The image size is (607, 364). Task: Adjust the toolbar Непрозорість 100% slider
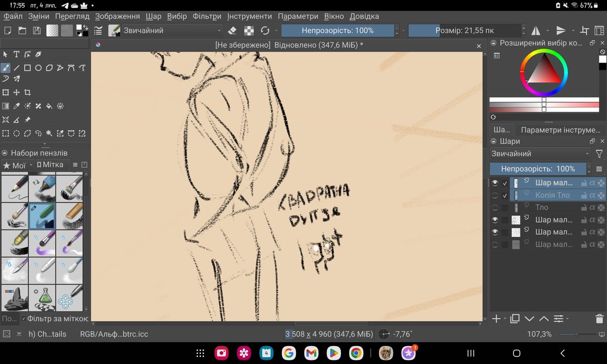(x=337, y=30)
